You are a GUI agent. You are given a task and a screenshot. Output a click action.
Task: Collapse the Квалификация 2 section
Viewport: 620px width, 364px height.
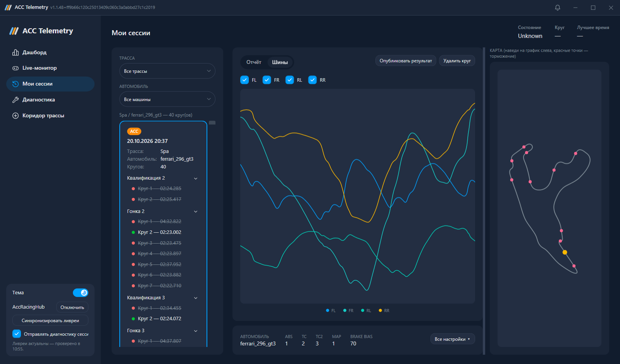(196, 179)
